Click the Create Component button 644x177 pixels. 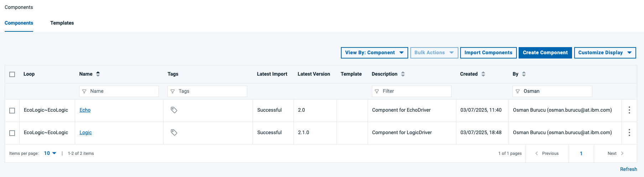pos(545,52)
